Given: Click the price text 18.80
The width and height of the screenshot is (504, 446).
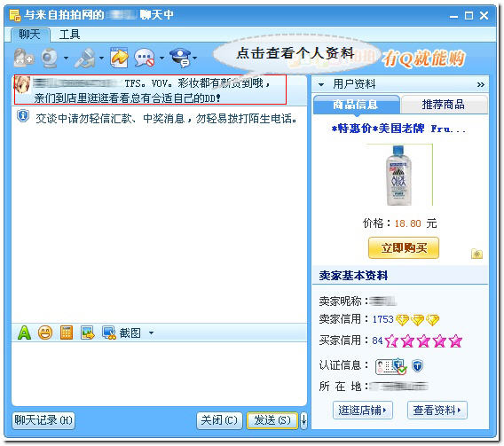Looking at the screenshot, I should 407,223.
